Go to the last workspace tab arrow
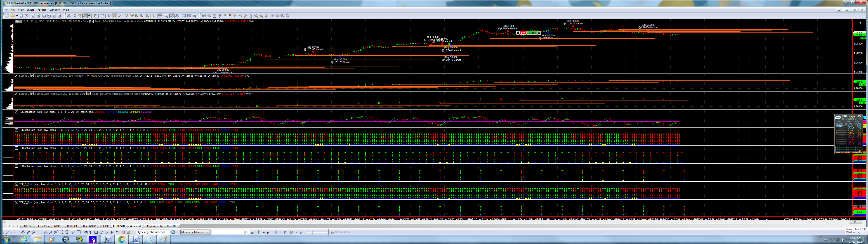868x244 pixels. 18,226
